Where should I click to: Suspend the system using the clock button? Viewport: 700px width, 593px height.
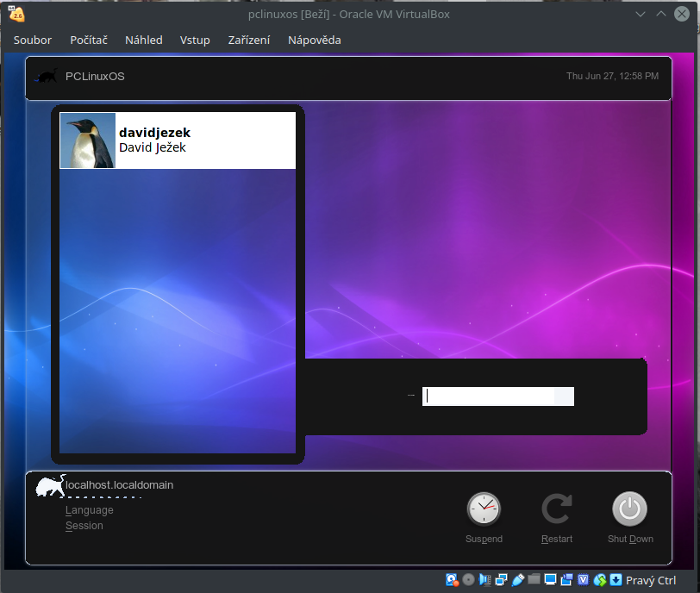point(484,509)
